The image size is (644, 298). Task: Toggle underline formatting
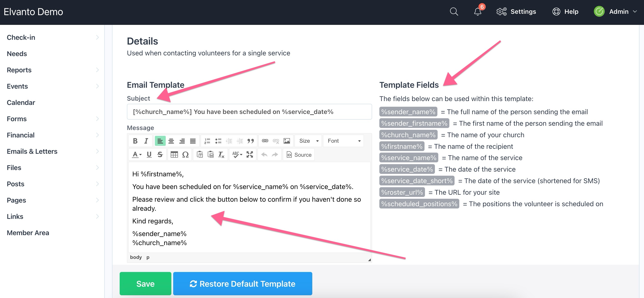pyautogui.click(x=149, y=154)
